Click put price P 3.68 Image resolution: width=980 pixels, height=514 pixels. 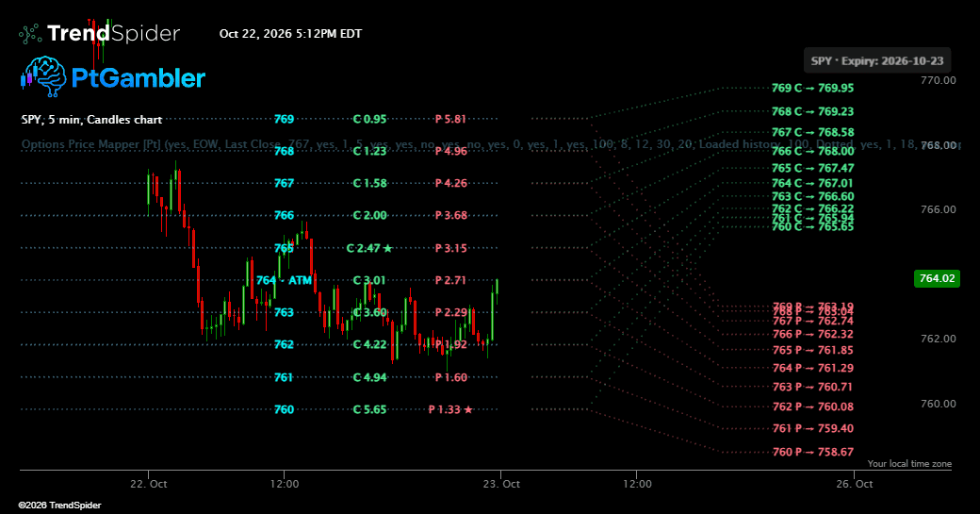click(x=450, y=215)
